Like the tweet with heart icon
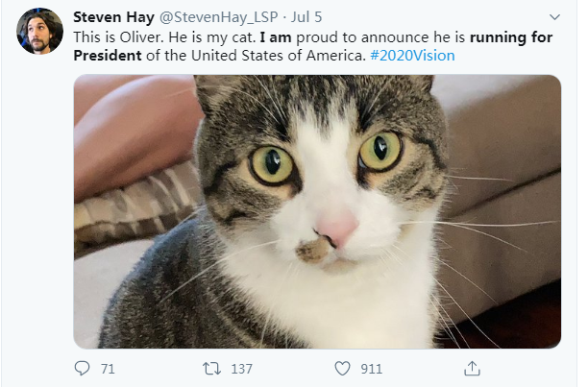This screenshot has height=387, width=588. 343,368
